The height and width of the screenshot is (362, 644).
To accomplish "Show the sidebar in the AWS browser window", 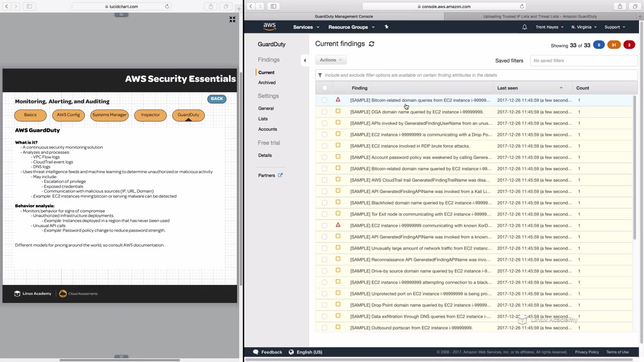I will click(x=273, y=7).
